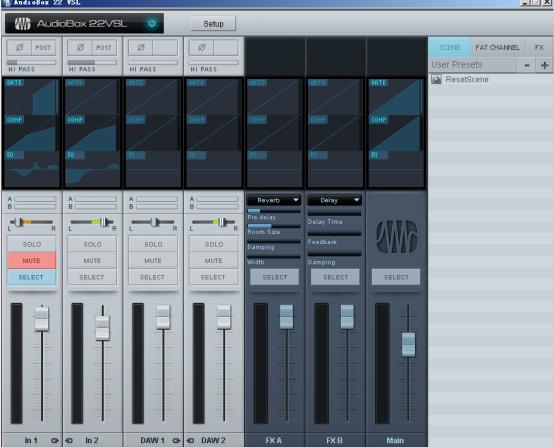Viewport: 554px width, 447px height.
Task: Open the COMP graph on In 2
Action: (x=92, y=133)
